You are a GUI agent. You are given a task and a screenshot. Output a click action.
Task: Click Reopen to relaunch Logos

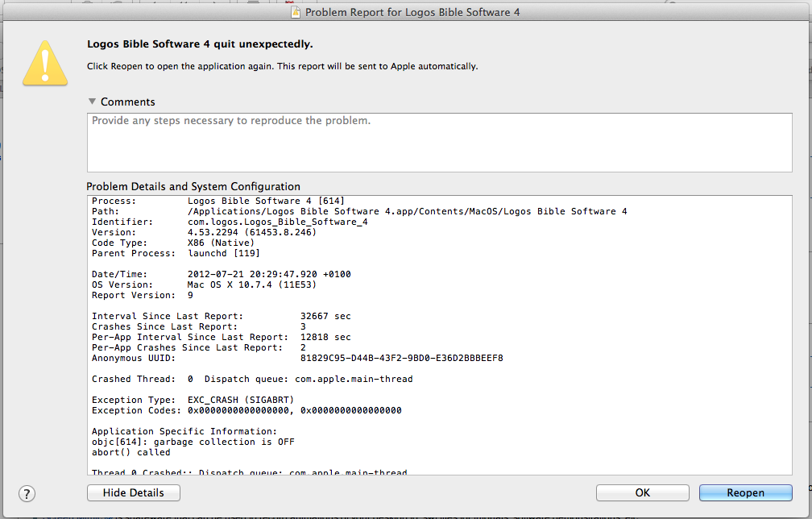(745, 492)
